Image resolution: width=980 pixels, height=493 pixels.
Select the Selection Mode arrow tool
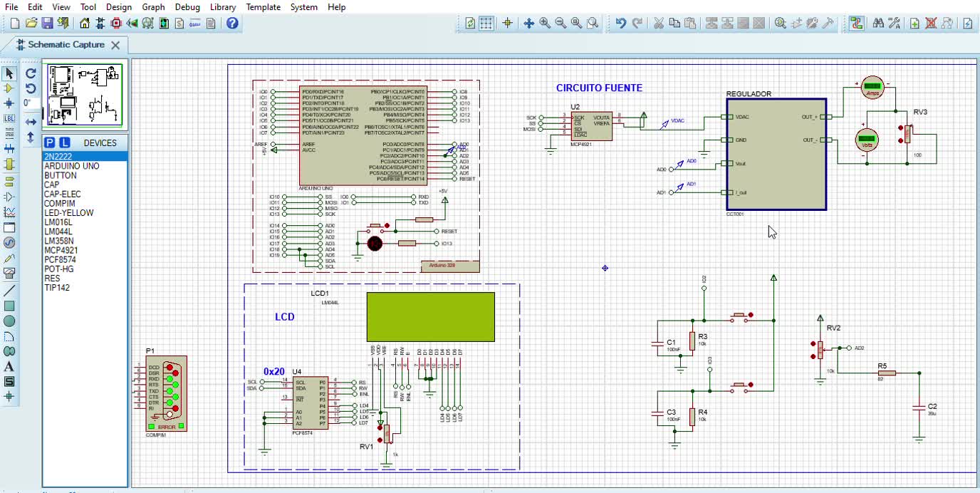tap(9, 73)
